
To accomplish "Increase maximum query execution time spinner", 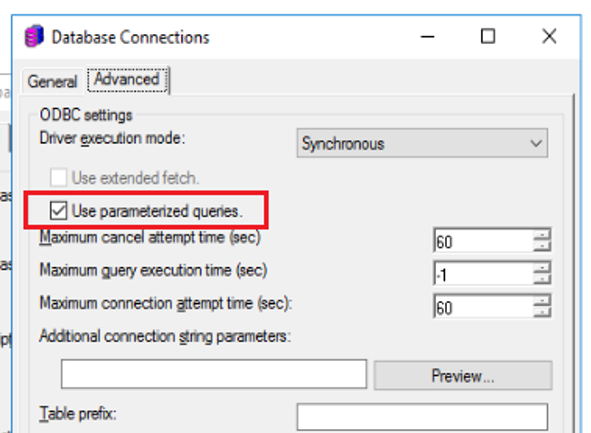I will pyautogui.click(x=542, y=268).
